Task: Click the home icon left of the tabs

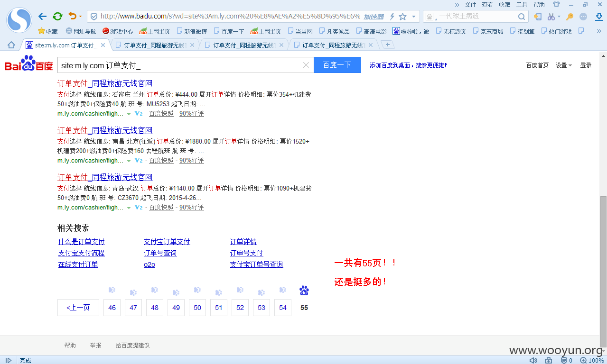Action: tap(11, 45)
